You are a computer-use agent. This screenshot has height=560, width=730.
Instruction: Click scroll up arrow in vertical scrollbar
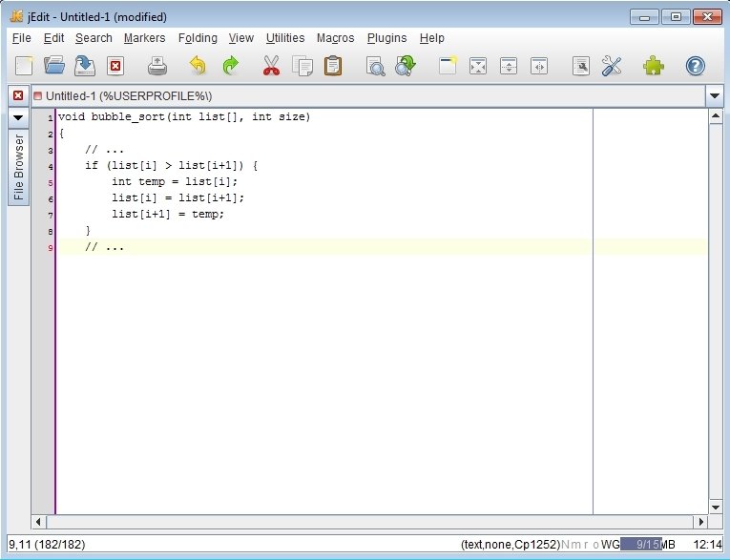(x=716, y=115)
